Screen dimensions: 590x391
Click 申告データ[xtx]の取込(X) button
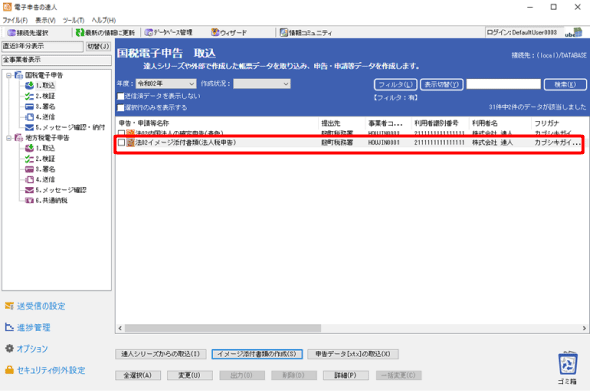tap(353, 354)
